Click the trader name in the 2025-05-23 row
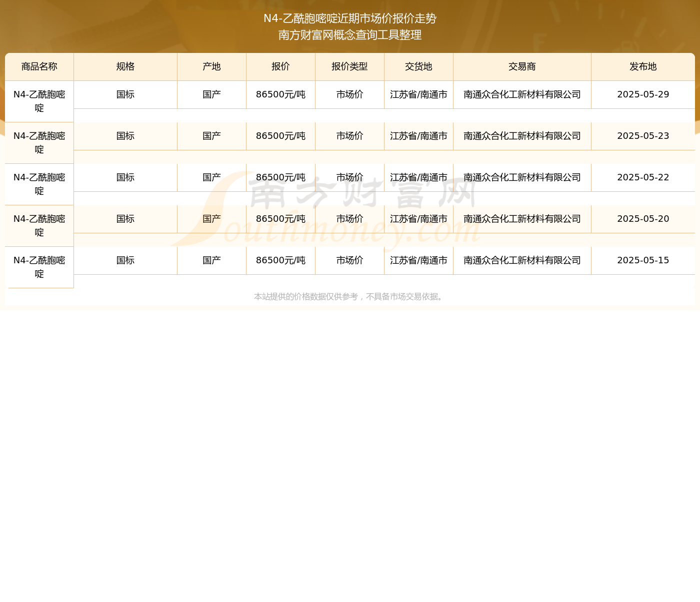Image resolution: width=700 pixels, height=602 pixels. click(x=522, y=136)
